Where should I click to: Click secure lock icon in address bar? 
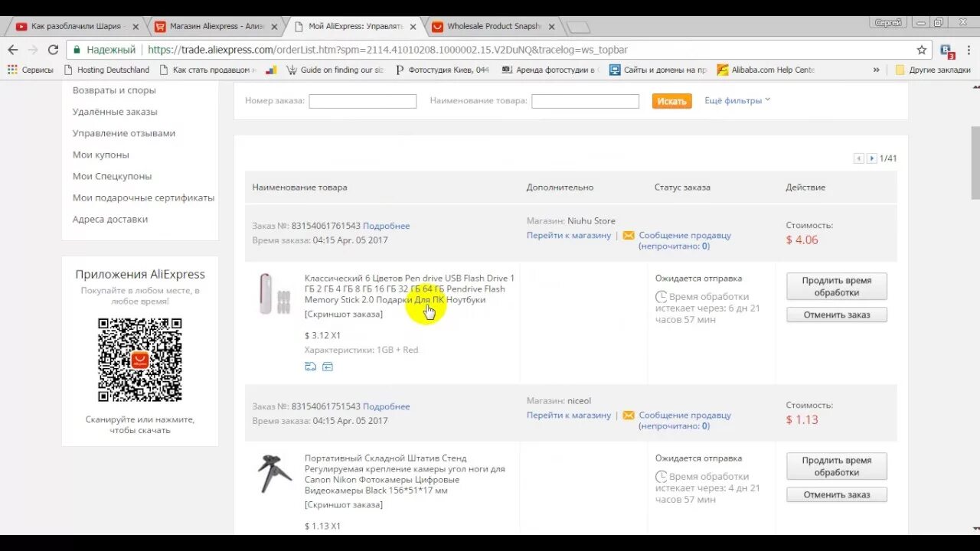click(x=77, y=50)
